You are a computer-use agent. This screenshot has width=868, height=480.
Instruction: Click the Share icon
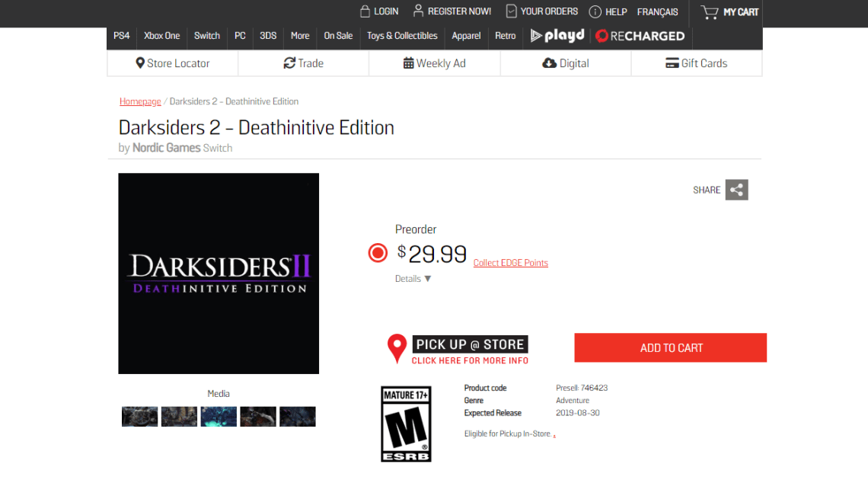pos(736,190)
